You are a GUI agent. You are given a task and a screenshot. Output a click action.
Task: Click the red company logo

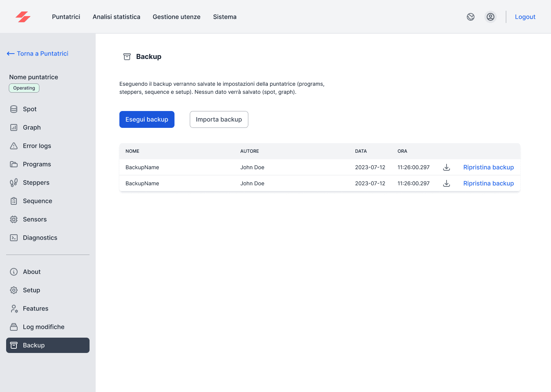tap(23, 17)
